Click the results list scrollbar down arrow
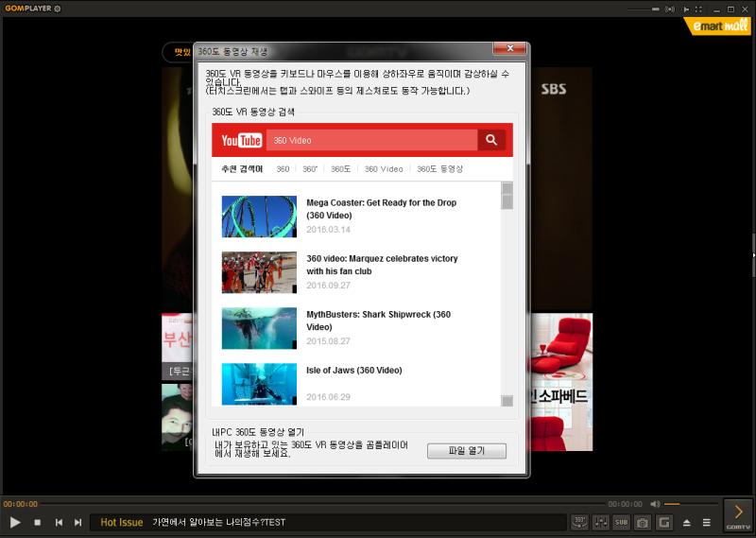 (x=507, y=401)
